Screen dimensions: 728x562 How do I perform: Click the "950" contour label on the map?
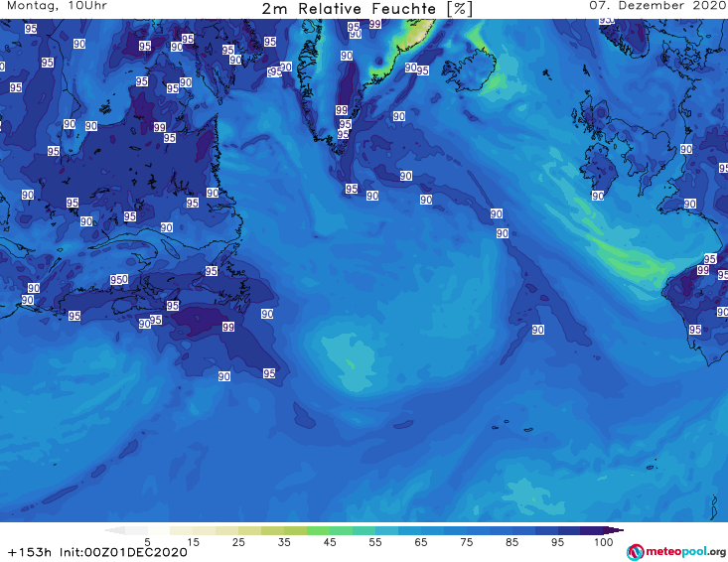[x=119, y=280]
